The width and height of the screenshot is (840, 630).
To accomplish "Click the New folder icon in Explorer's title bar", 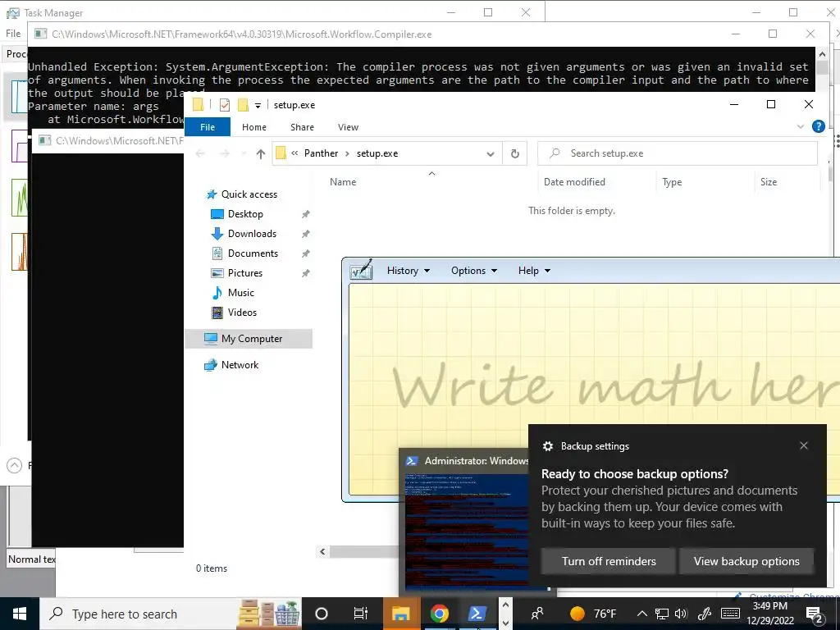I will click(x=243, y=105).
